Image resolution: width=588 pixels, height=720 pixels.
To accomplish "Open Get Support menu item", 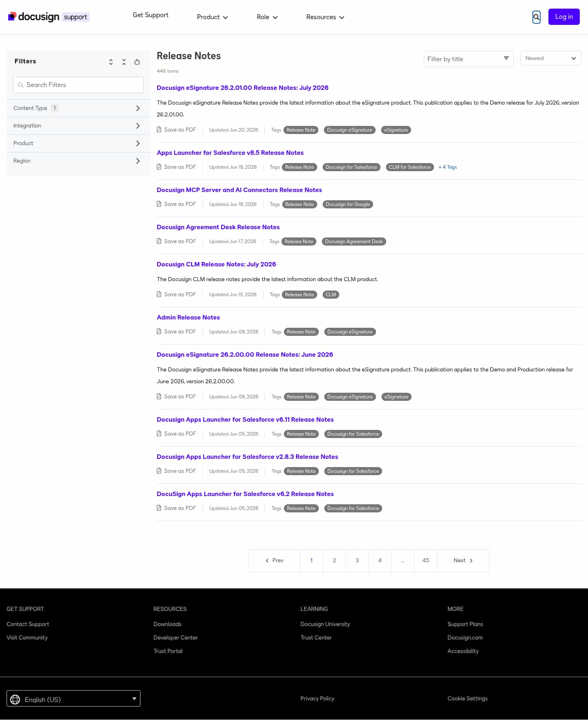I will 151,15.
